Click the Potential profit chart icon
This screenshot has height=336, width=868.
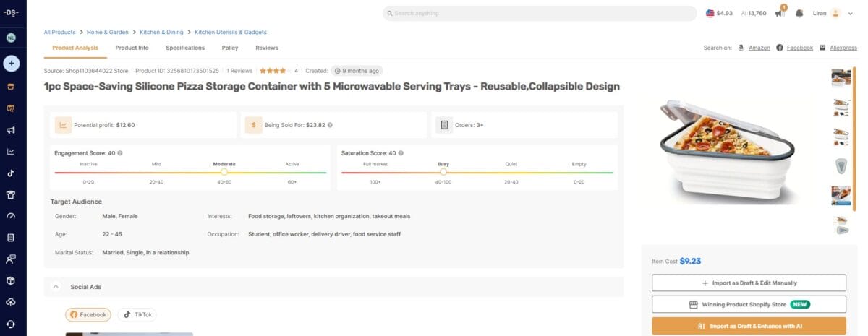[x=63, y=125]
